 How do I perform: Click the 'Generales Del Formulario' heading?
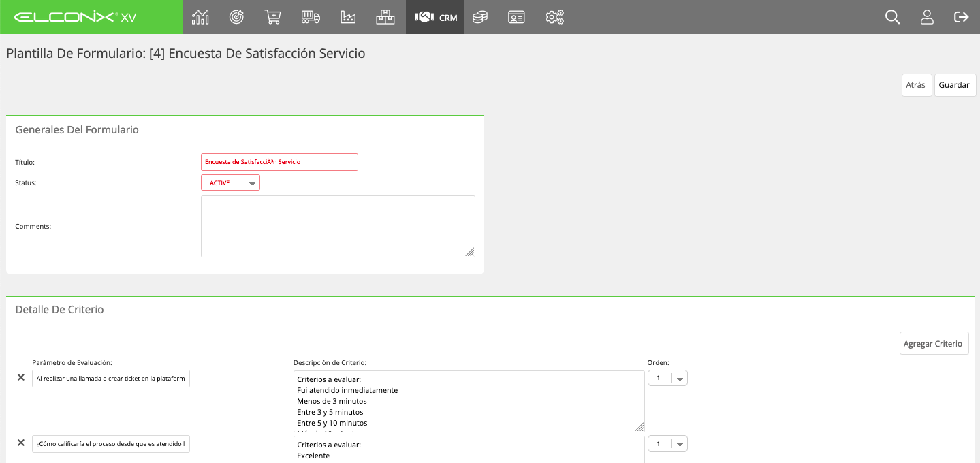(x=77, y=129)
